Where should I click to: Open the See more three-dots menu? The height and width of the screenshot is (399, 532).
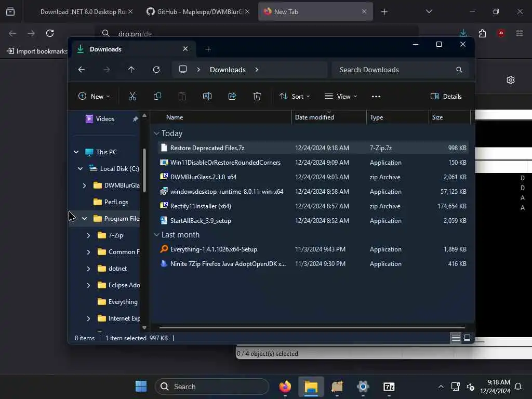tap(376, 97)
